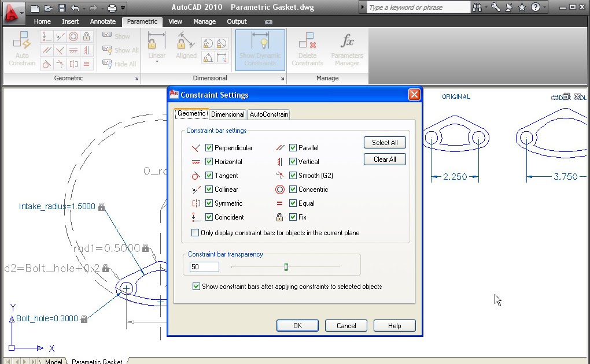This screenshot has width=590, height=364.
Task: Open Favorites star icon in title bar
Action: [x=522, y=8]
